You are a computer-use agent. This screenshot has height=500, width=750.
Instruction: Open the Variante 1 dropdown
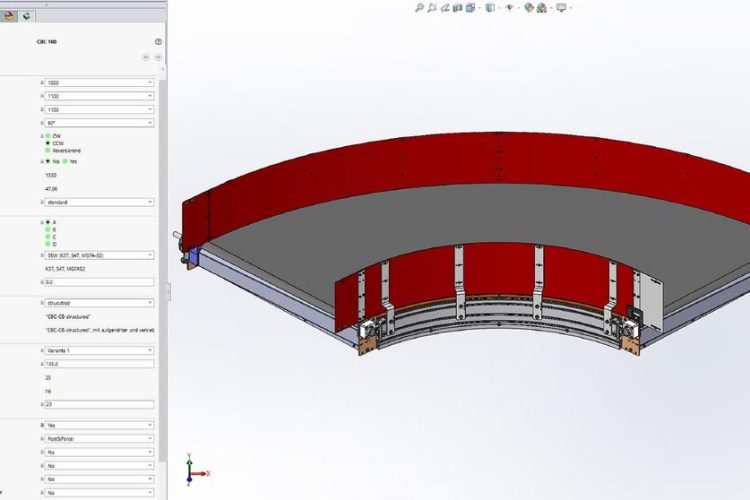[x=98, y=351]
